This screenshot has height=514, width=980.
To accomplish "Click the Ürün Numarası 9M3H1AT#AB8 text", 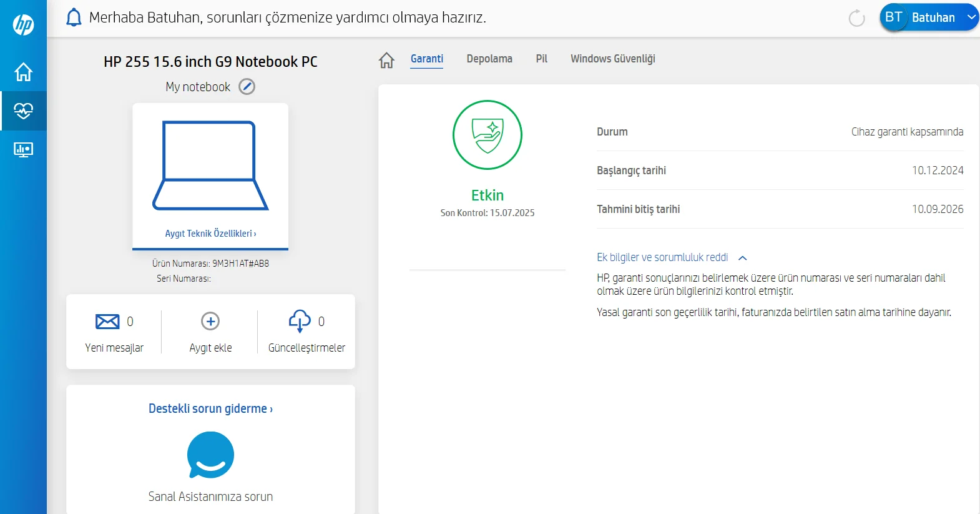I will point(210,264).
